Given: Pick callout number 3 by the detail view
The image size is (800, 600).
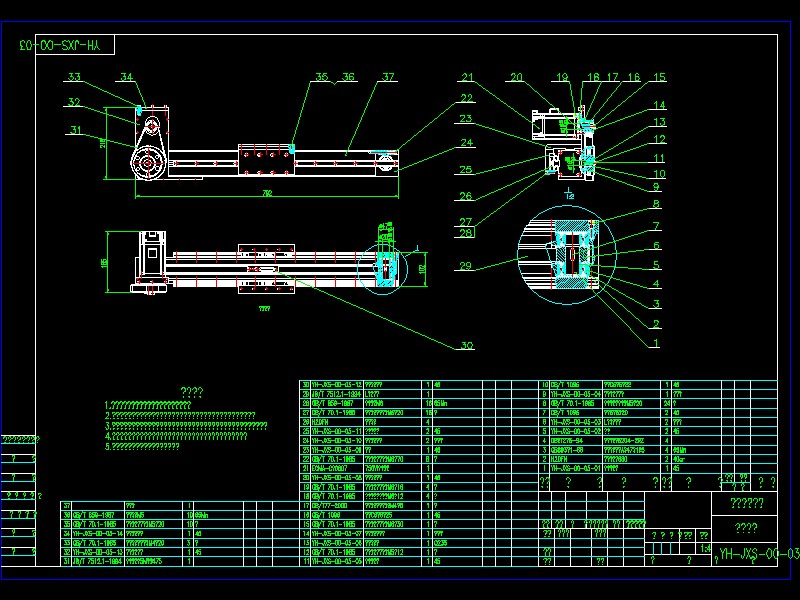Looking at the screenshot, I should click(x=656, y=304).
